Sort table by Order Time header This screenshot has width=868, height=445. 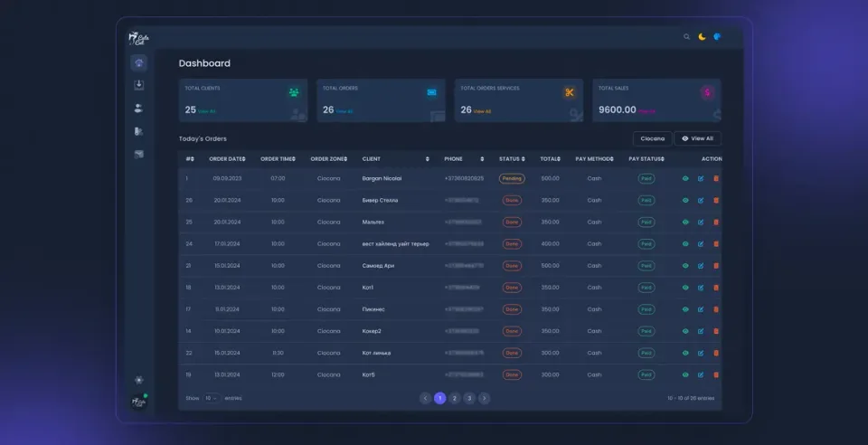pos(278,159)
